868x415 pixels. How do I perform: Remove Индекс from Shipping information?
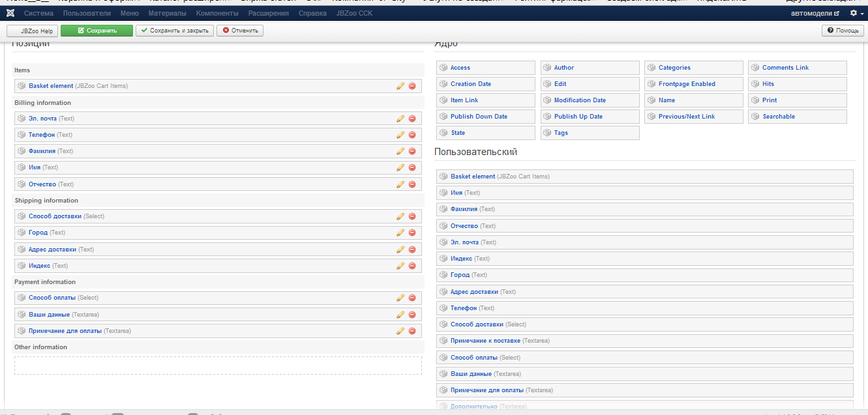click(x=412, y=266)
